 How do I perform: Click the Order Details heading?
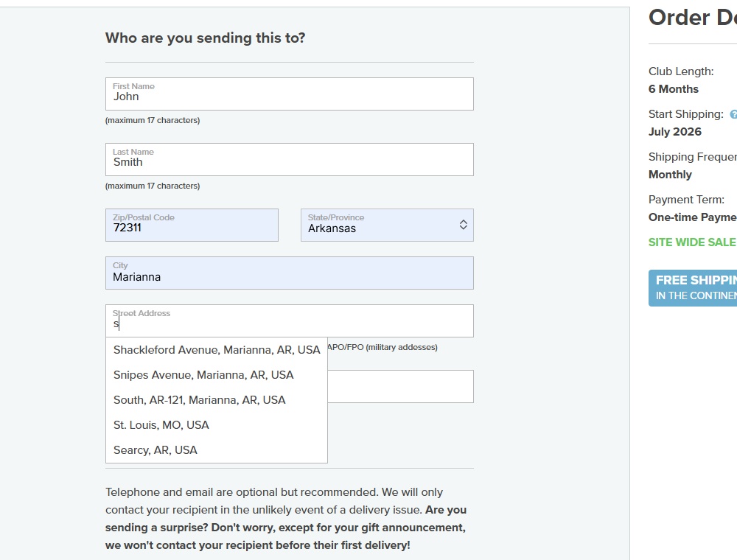(x=693, y=18)
